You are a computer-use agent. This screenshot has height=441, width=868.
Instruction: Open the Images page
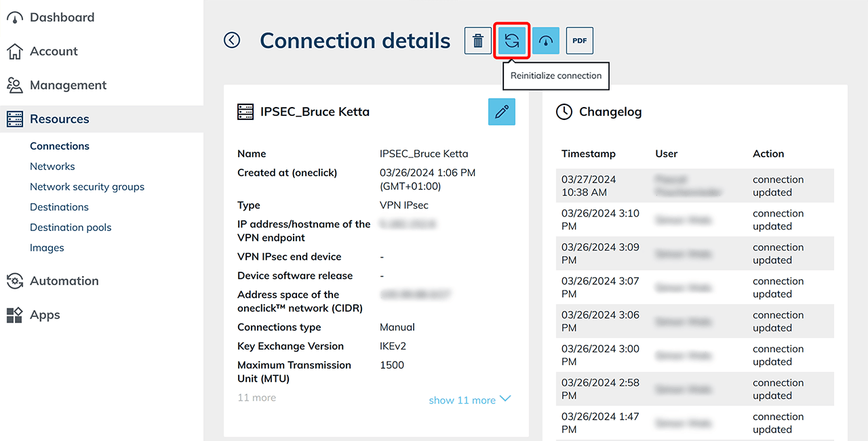47,248
